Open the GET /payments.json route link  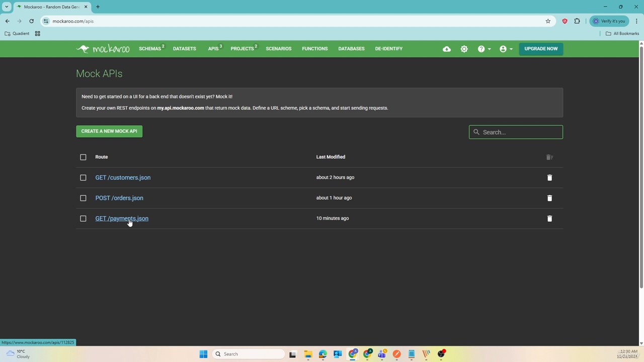tap(122, 219)
